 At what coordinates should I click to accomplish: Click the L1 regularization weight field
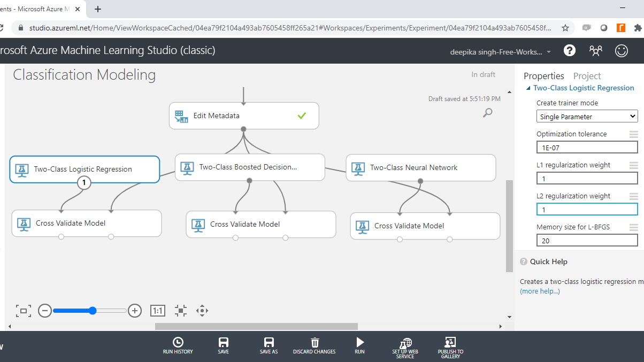(587, 178)
